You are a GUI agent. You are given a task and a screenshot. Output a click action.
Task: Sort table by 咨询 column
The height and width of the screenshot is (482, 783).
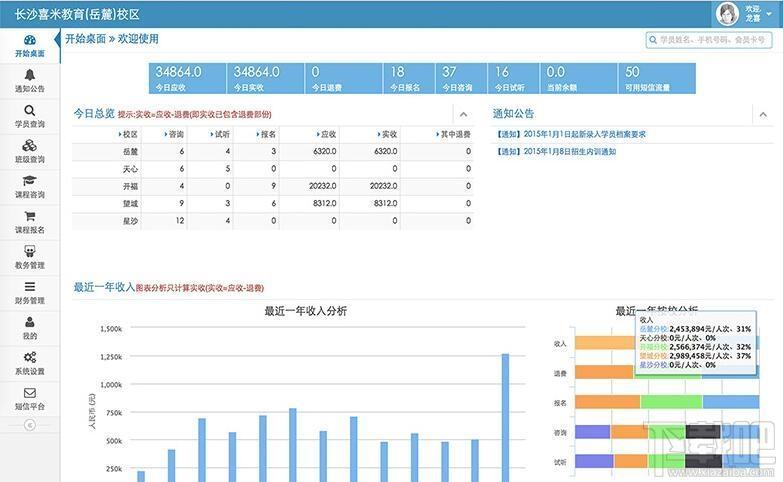click(x=174, y=134)
